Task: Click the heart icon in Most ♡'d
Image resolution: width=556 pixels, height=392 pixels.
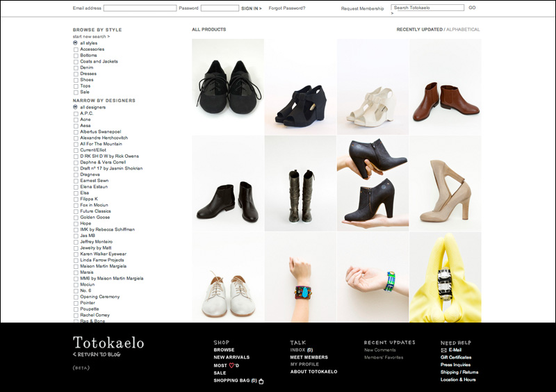Action: click(x=232, y=366)
